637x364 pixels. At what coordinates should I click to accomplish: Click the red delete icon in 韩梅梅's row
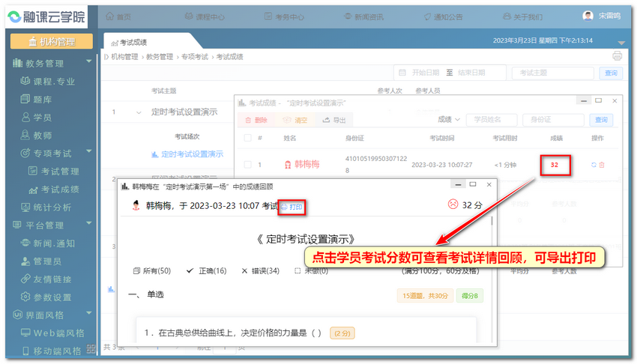coord(602,165)
